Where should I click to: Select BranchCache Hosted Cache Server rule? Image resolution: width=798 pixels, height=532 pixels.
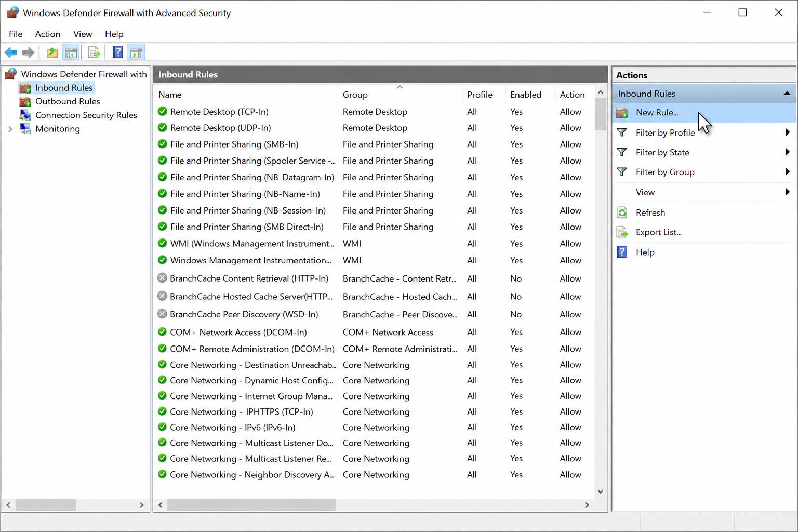374,296
